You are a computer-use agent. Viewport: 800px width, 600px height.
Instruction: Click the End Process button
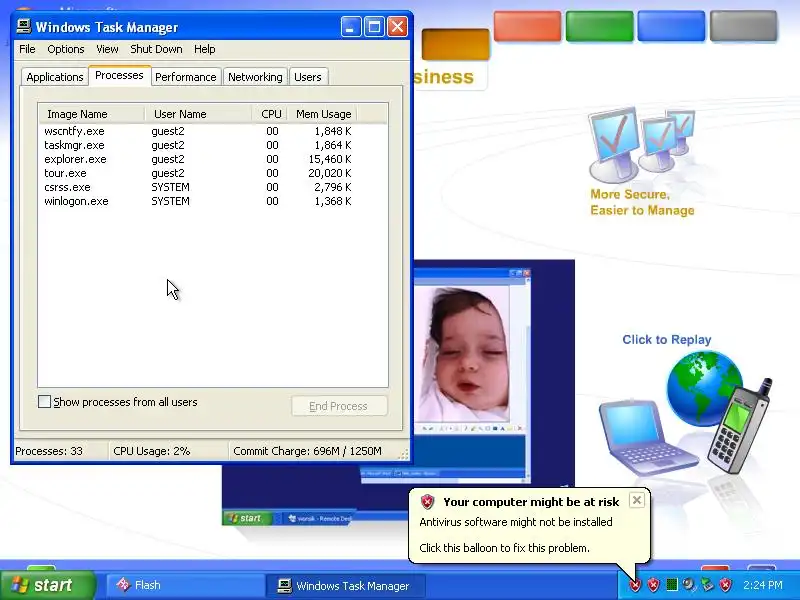[339, 406]
